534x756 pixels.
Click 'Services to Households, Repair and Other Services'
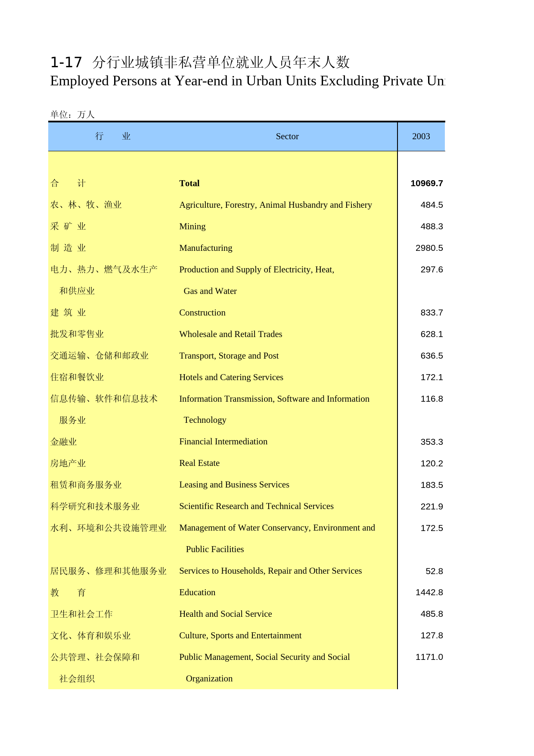pos(270,571)
